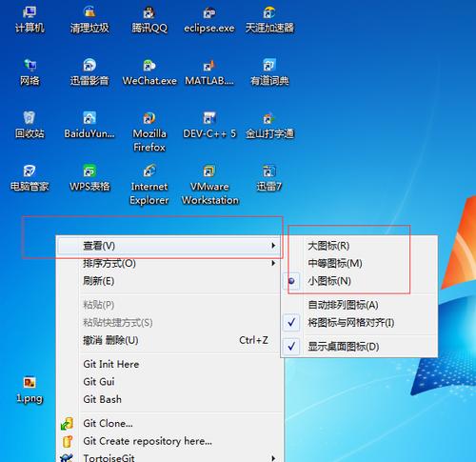
Task: Click 刷新(E) refresh in context menu
Action: pos(98,281)
